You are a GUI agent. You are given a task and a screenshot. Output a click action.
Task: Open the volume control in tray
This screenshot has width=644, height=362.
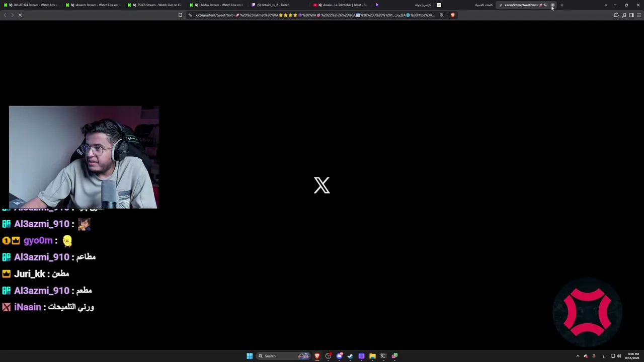coord(619,356)
